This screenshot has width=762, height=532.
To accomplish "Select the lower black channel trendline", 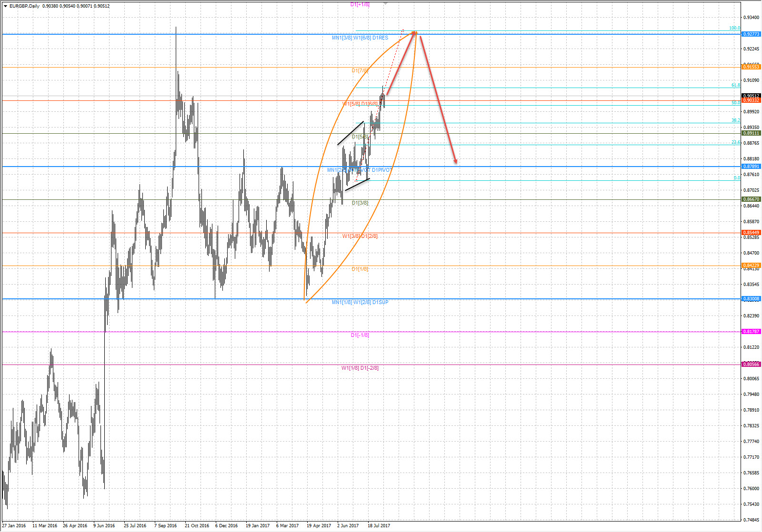I will pyautogui.click(x=357, y=185).
